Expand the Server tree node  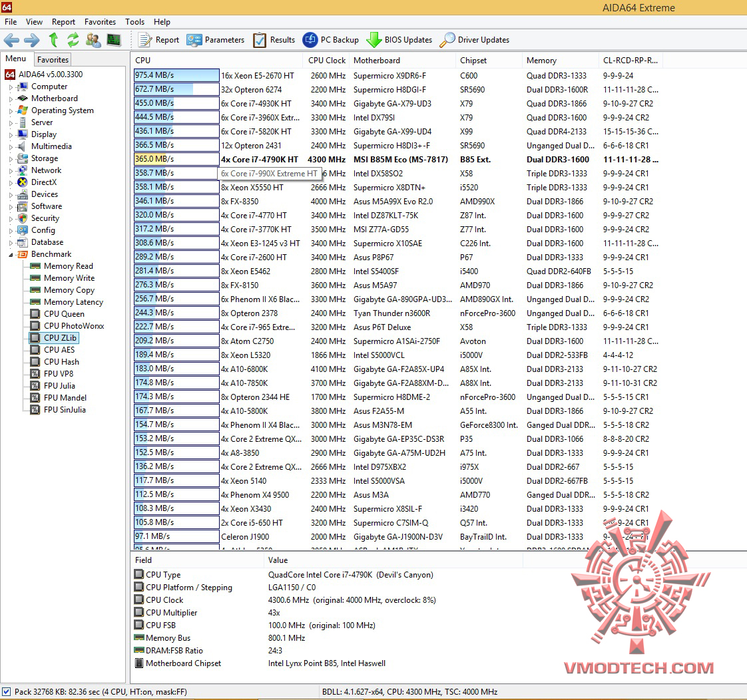click(x=11, y=123)
